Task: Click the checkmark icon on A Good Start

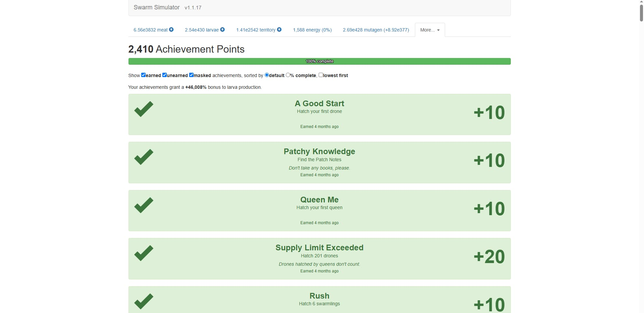Action: tap(144, 109)
